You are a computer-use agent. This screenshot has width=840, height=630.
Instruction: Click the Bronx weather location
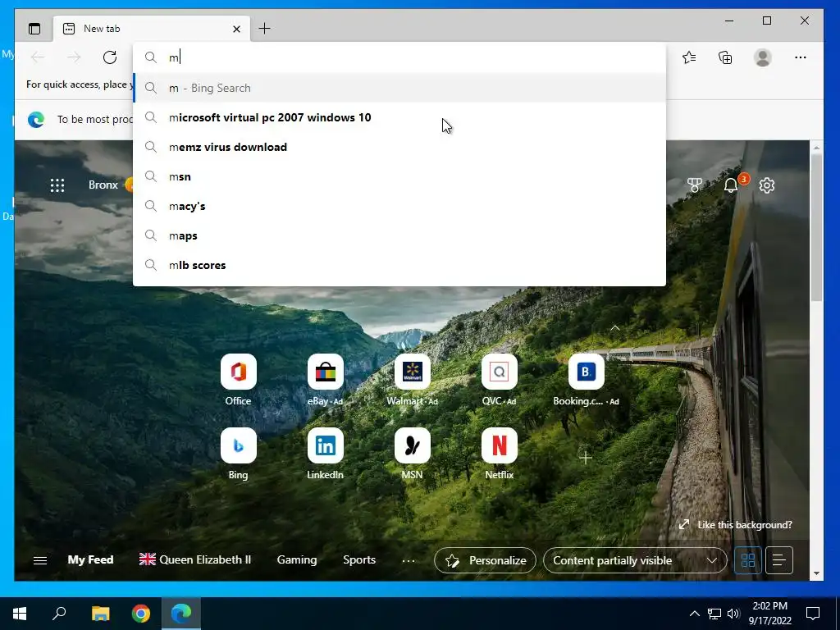click(103, 185)
